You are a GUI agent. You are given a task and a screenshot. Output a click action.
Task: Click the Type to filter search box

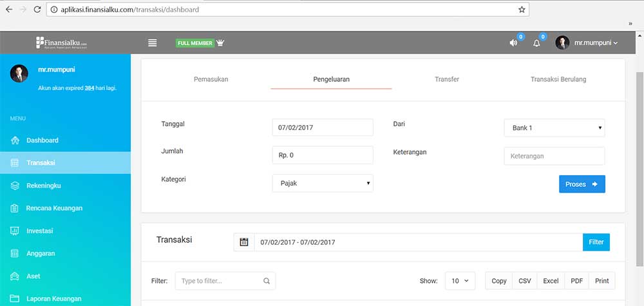click(225, 281)
